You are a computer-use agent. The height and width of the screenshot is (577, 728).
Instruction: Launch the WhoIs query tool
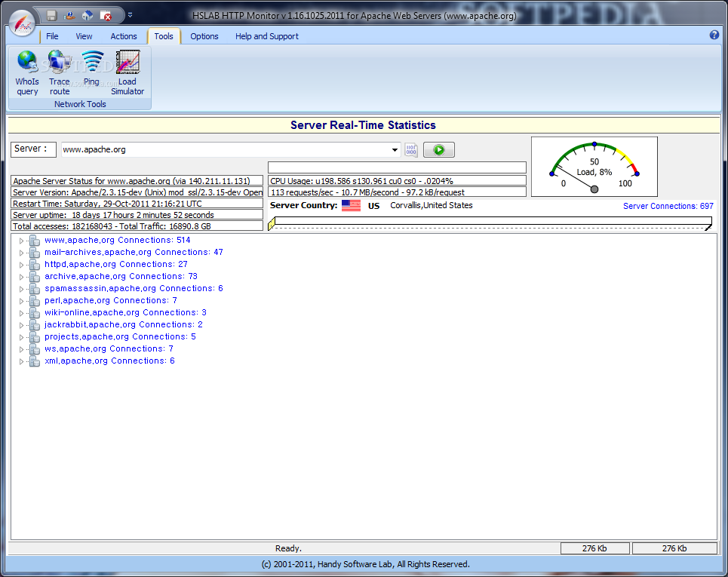pyautogui.click(x=27, y=73)
